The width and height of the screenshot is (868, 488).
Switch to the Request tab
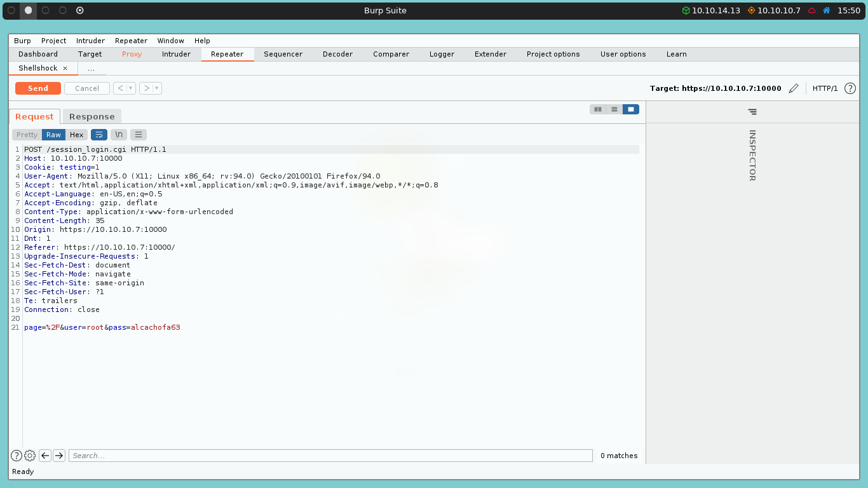[x=34, y=116]
